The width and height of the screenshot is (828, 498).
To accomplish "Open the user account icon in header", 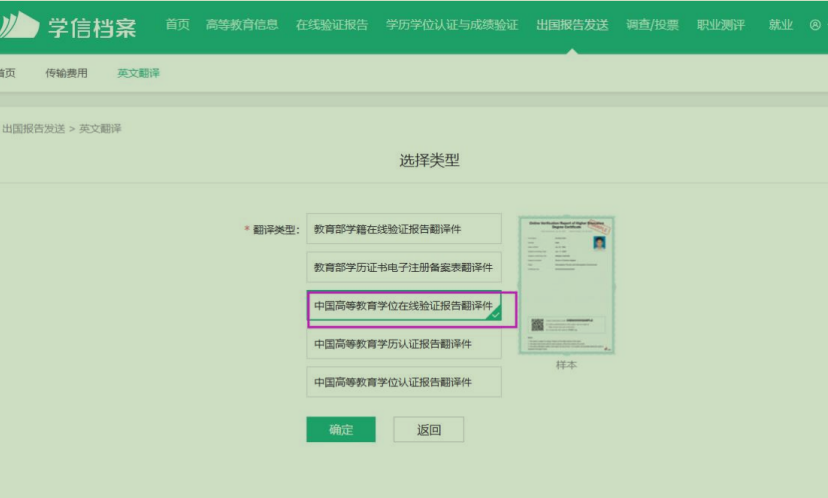I will (x=815, y=25).
